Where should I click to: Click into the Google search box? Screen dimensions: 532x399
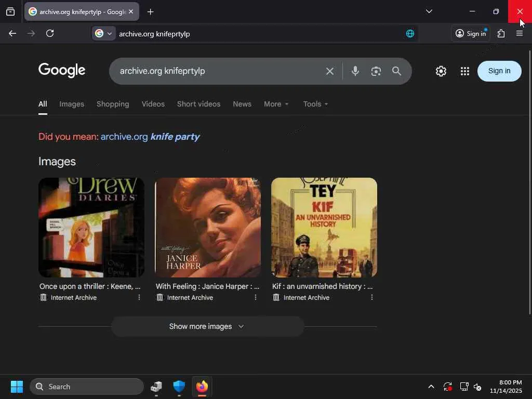click(217, 71)
